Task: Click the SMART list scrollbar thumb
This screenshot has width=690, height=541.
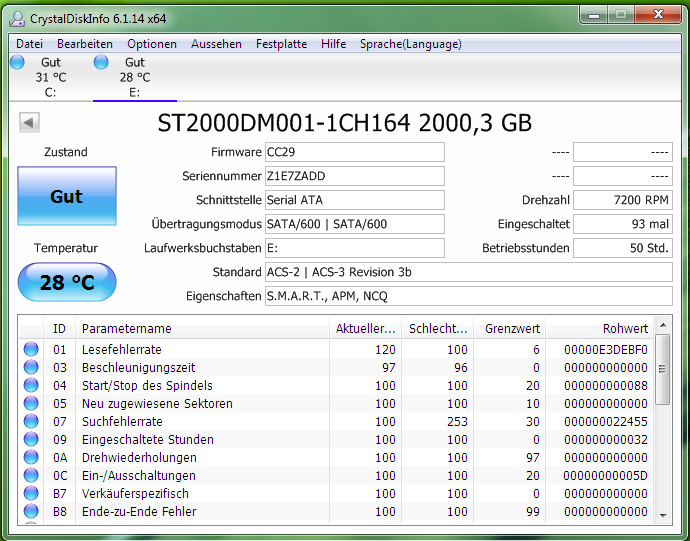Action: click(663, 369)
